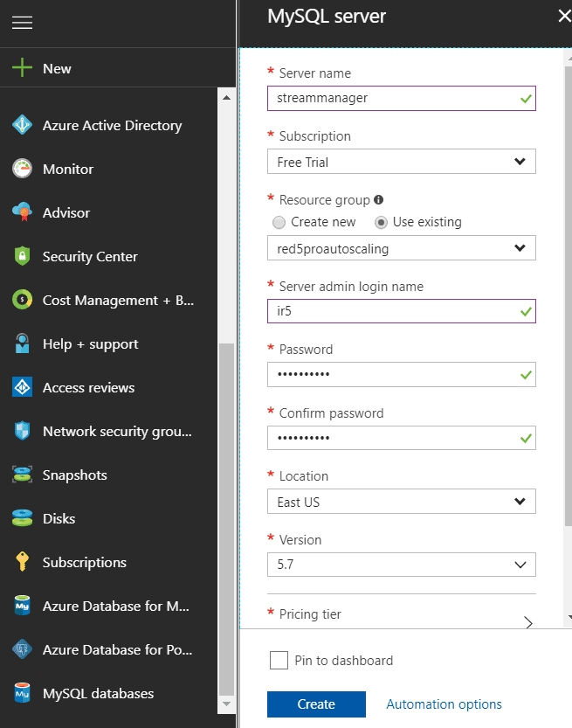The image size is (572, 728).
Task: Click the sidebar scrollbar thumb
Action: (x=226, y=520)
